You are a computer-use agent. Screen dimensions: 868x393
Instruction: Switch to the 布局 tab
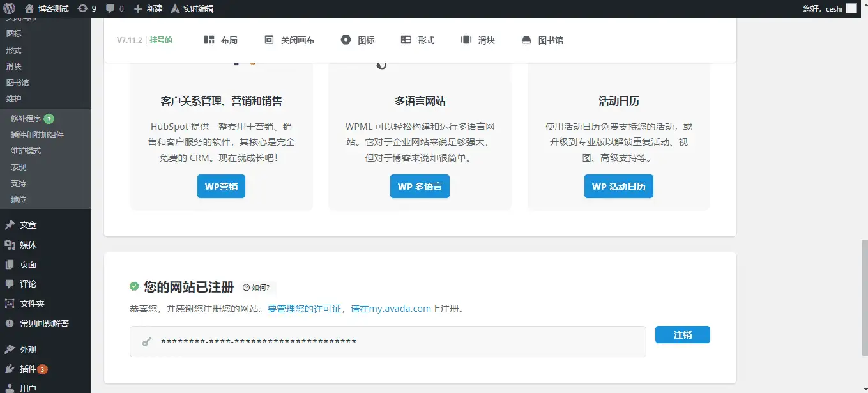(220, 40)
